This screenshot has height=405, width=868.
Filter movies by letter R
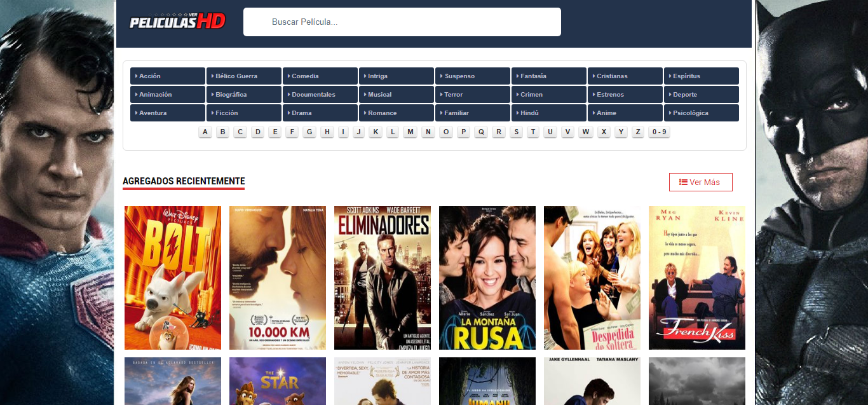click(499, 132)
